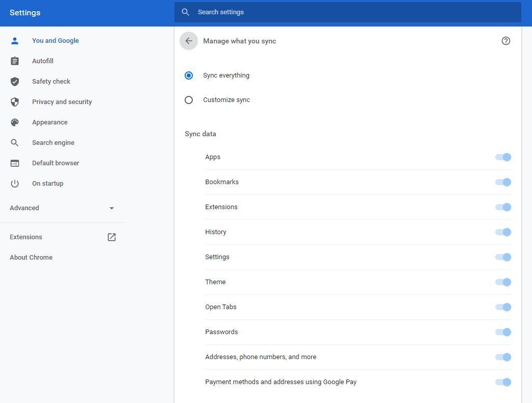The width and height of the screenshot is (532, 403).
Task: Open Default browser settings
Action: pos(56,163)
